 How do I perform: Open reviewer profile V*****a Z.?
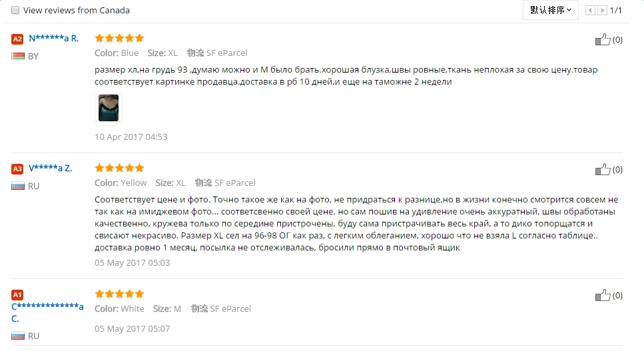click(x=50, y=169)
